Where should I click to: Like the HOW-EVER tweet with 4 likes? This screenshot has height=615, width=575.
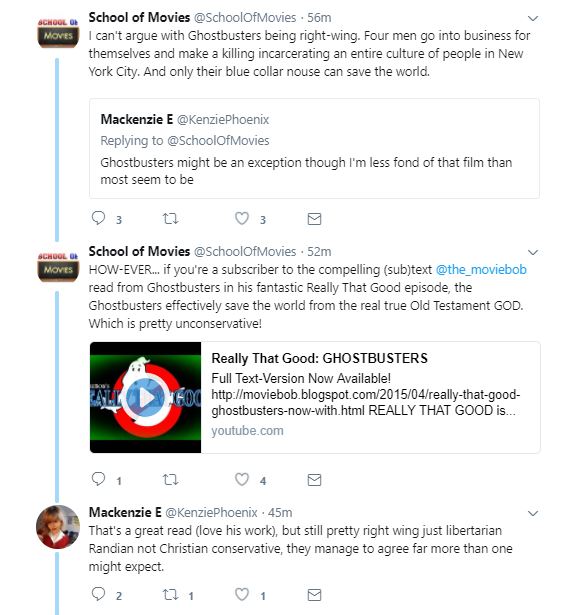click(x=242, y=480)
